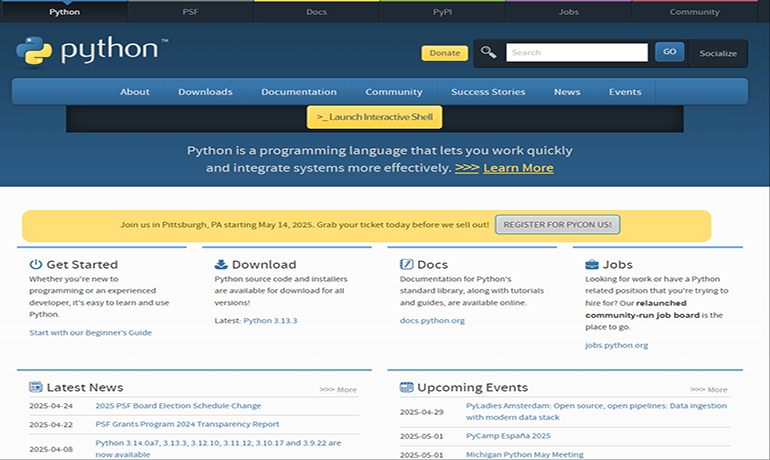Launch the Interactive Shell

click(x=374, y=117)
